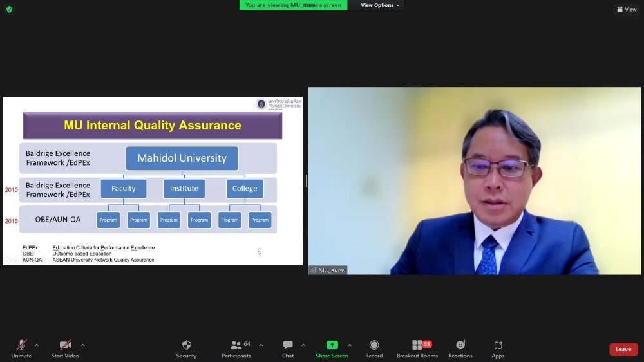
Task: Click the divider between shared screen and video
Action: (305, 181)
